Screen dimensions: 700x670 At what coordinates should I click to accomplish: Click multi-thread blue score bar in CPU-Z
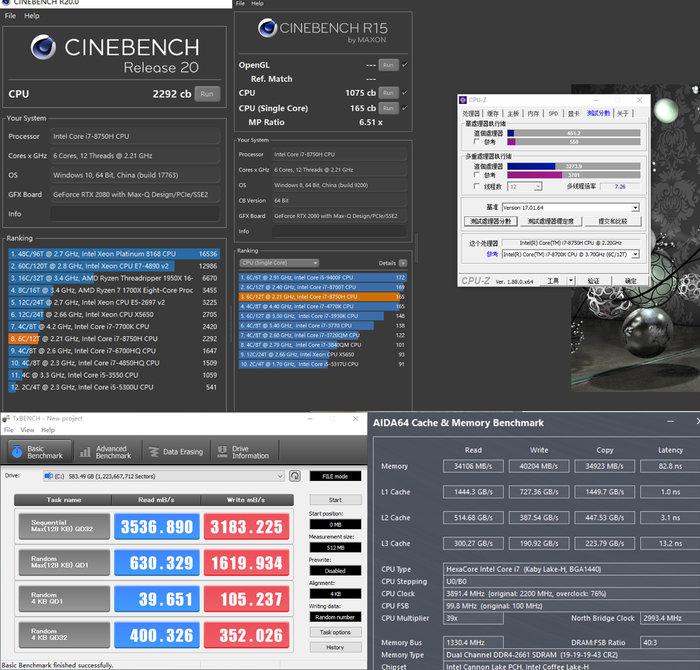(531, 166)
